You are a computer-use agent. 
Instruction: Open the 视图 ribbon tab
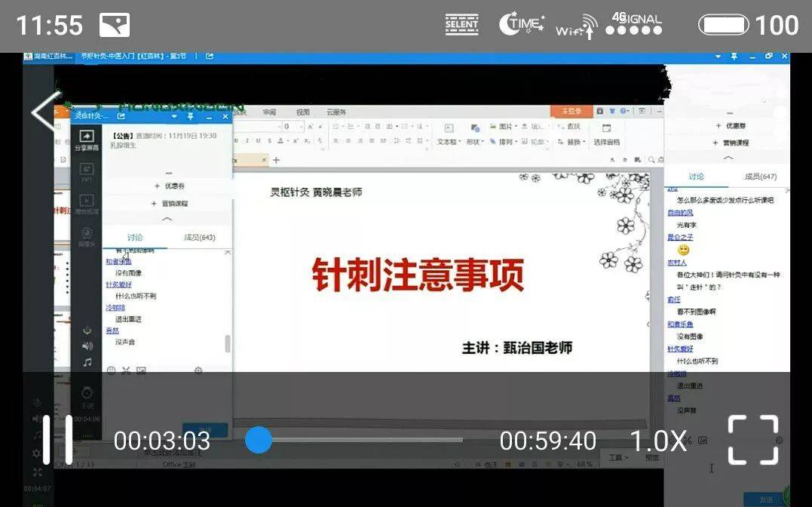click(x=303, y=112)
